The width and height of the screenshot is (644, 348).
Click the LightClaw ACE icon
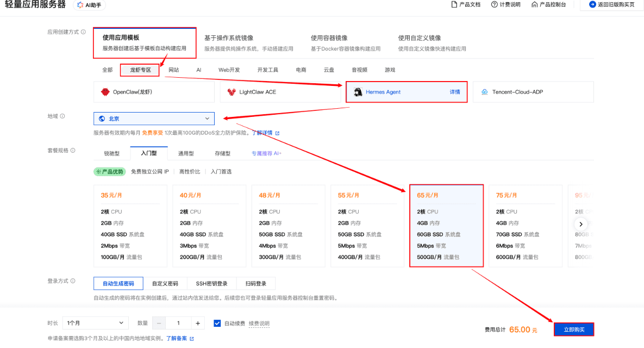pyautogui.click(x=232, y=92)
